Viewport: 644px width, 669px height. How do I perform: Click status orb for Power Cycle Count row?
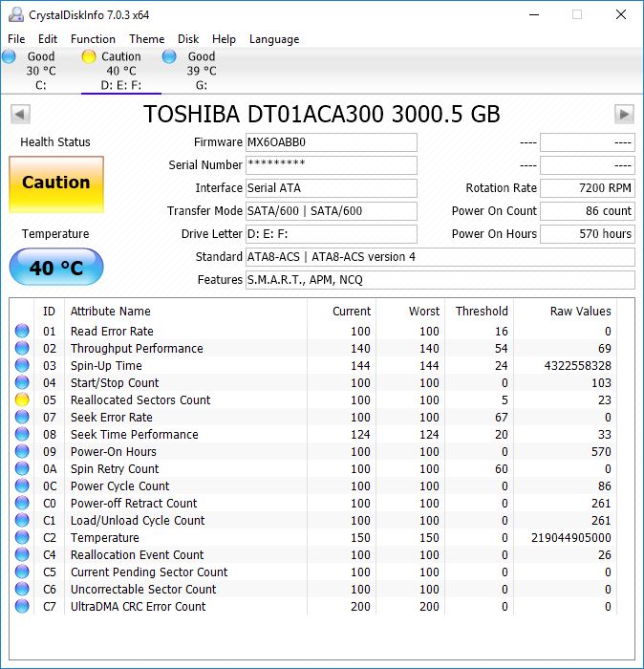[x=22, y=486]
